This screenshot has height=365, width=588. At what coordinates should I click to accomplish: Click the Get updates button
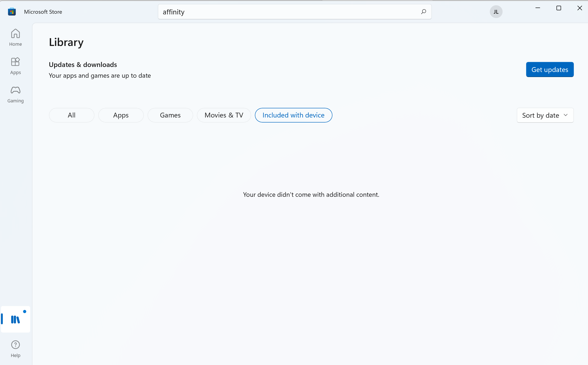pyautogui.click(x=549, y=69)
